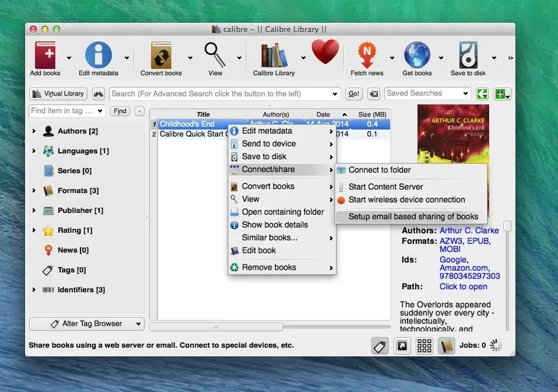Click the book details vertical scrollbar
The width and height of the screenshot is (558, 392).
507,226
